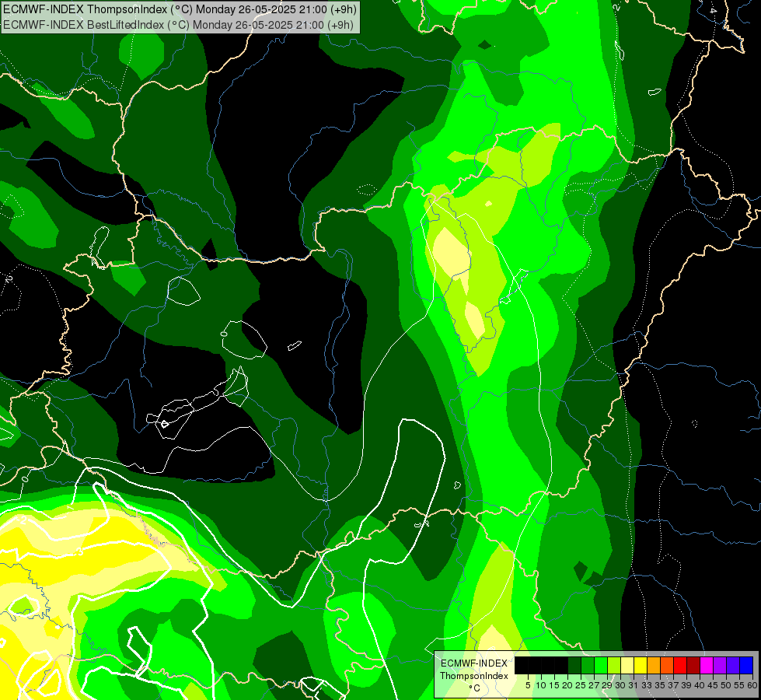Click the 'ECMWF-INDEX' label in the legend box
761x700 pixels.
tap(474, 663)
